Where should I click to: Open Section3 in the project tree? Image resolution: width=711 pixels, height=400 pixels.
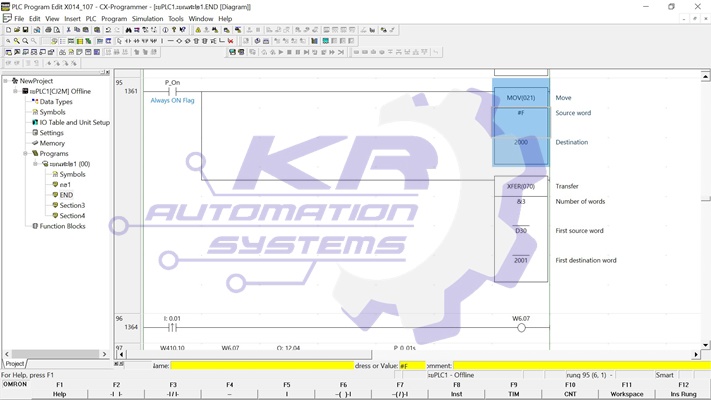pos(72,205)
